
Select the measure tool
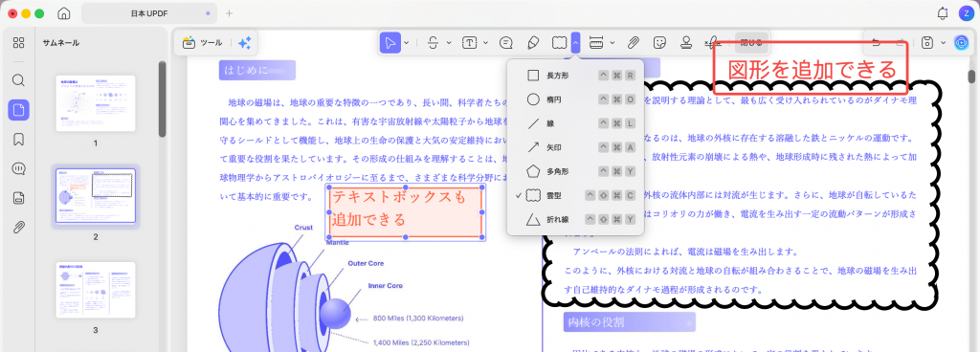click(596, 42)
